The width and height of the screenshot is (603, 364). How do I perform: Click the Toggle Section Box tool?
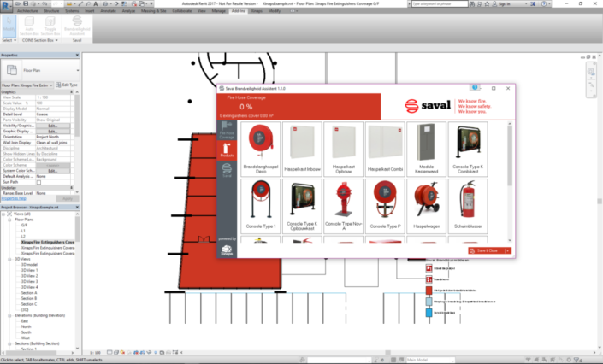click(x=50, y=26)
